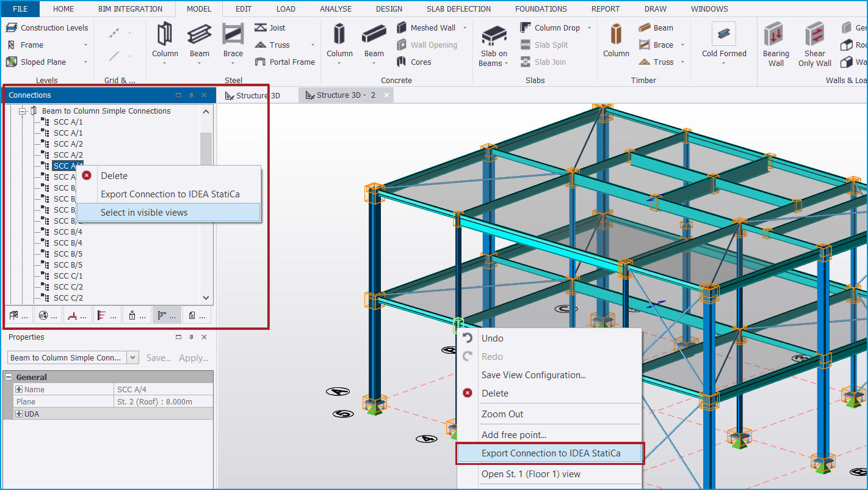868x490 pixels.
Task: Open the Slab on Beams tool
Action: click(x=493, y=43)
